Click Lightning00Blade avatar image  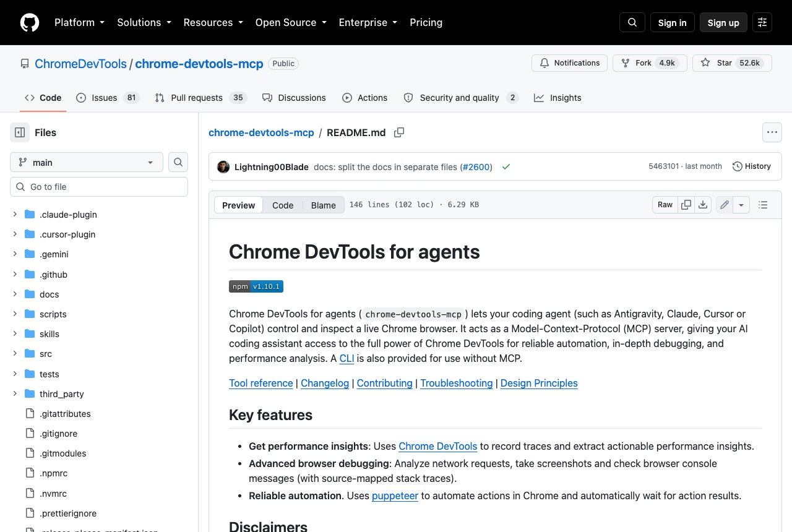pyautogui.click(x=223, y=167)
